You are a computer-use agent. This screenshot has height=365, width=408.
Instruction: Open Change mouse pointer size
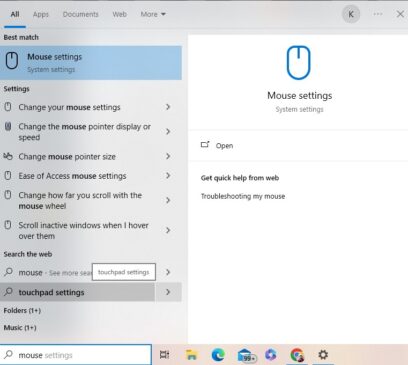[77, 156]
